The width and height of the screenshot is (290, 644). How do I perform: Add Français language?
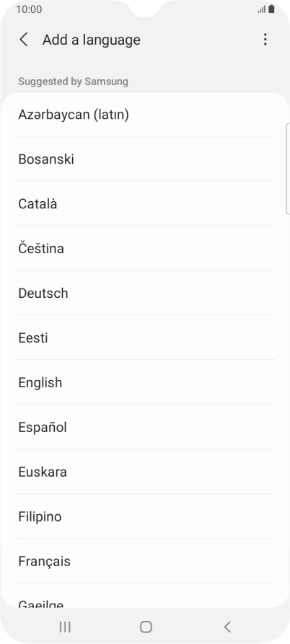point(145,562)
